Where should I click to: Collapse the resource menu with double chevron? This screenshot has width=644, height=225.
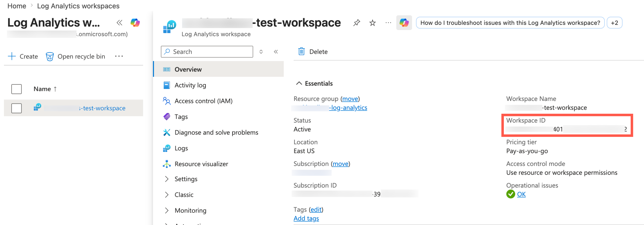276,51
